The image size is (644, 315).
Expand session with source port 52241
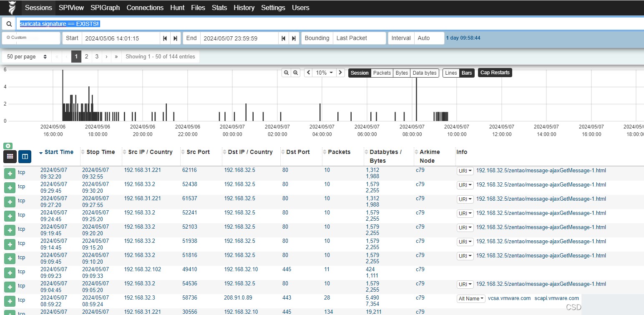click(x=10, y=216)
